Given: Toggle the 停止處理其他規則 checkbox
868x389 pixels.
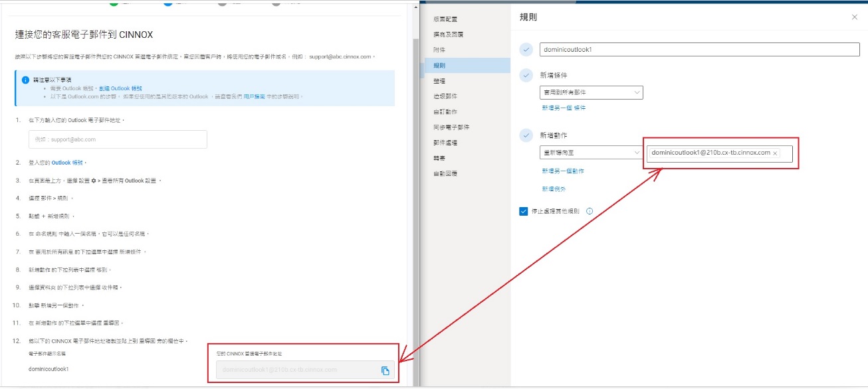Looking at the screenshot, I should tap(524, 211).
